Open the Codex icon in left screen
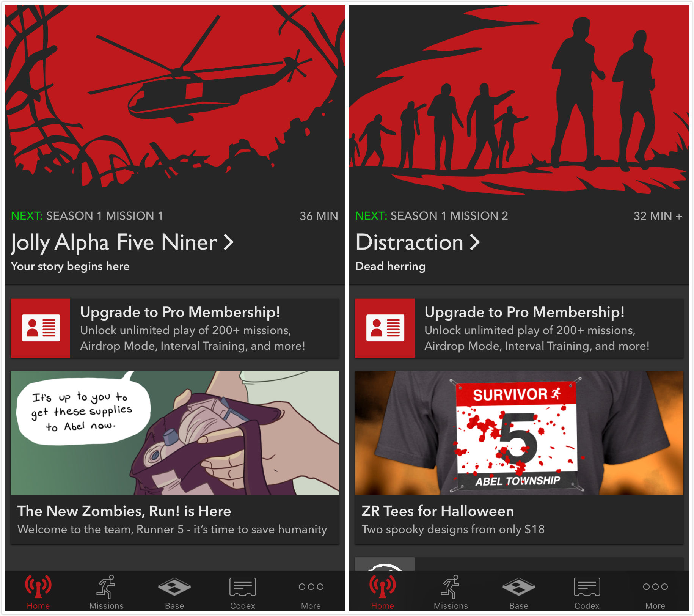Image resolution: width=694 pixels, height=616 pixels. coord(243,587)
